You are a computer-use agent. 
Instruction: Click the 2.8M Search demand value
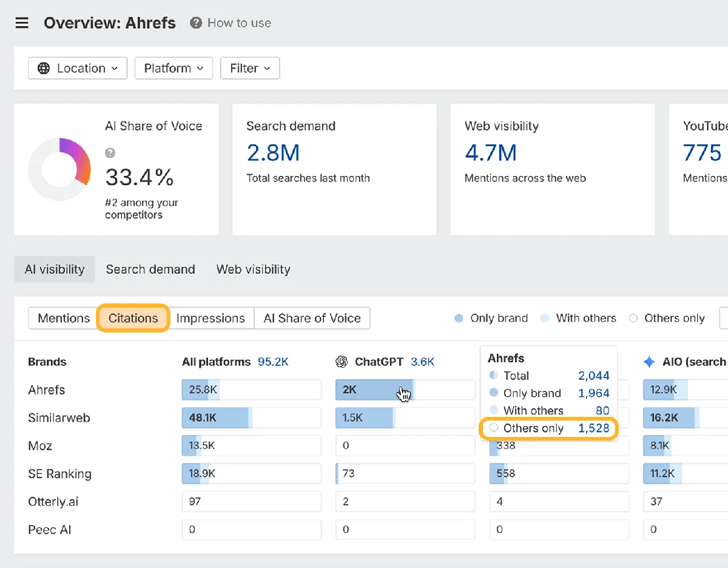coord(273,153)
